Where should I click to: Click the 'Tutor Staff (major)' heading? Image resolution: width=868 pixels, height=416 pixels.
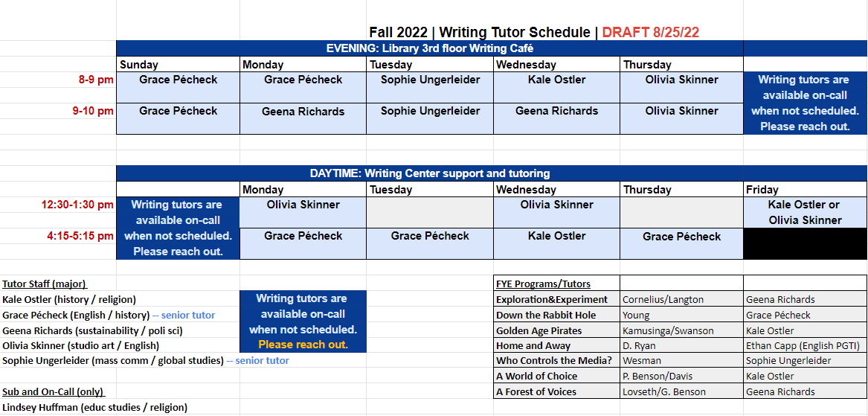(x=45, y=284)
